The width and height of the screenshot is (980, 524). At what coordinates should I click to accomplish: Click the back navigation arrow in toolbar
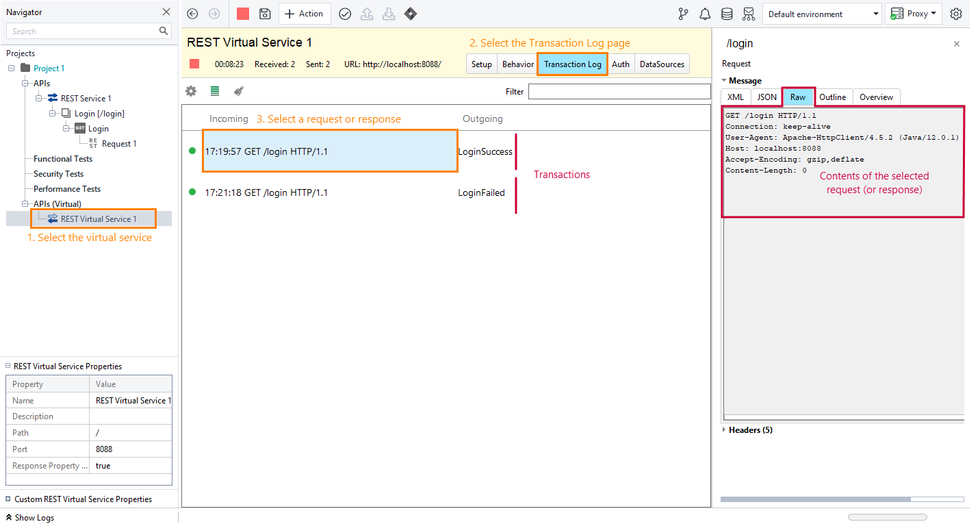192,14
